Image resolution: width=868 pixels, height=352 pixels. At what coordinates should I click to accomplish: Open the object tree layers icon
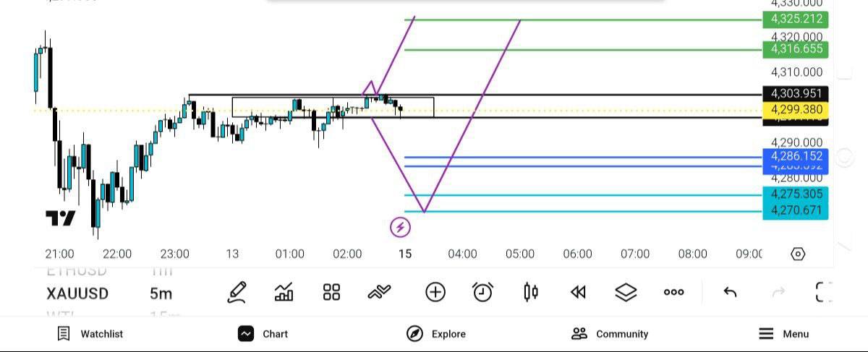coord(626,292)
